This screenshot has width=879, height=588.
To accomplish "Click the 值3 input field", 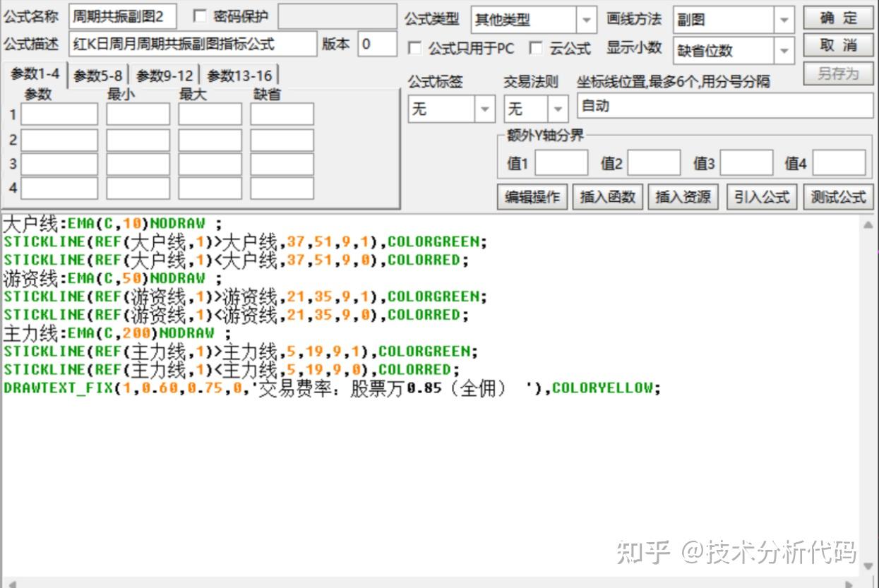I will pos(746,163).
